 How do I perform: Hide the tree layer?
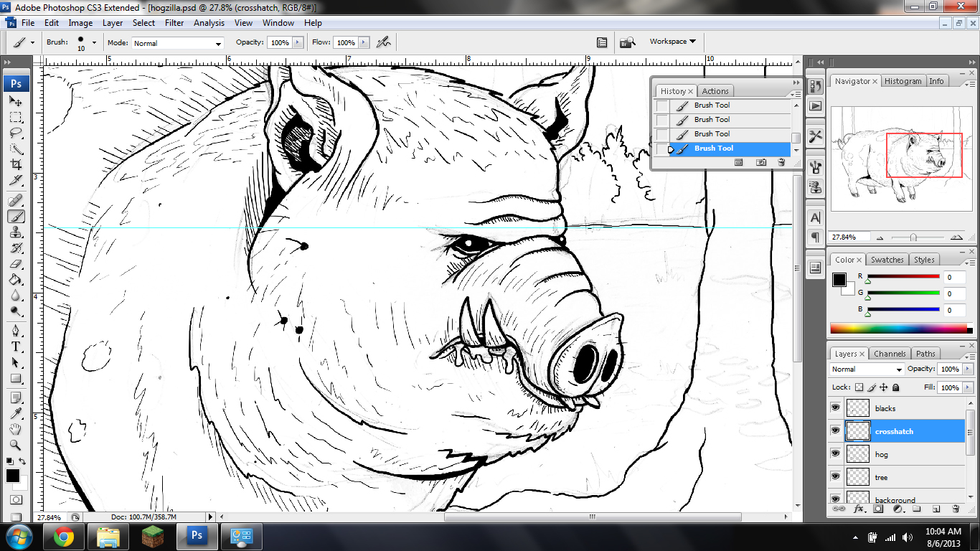[835, 476]
